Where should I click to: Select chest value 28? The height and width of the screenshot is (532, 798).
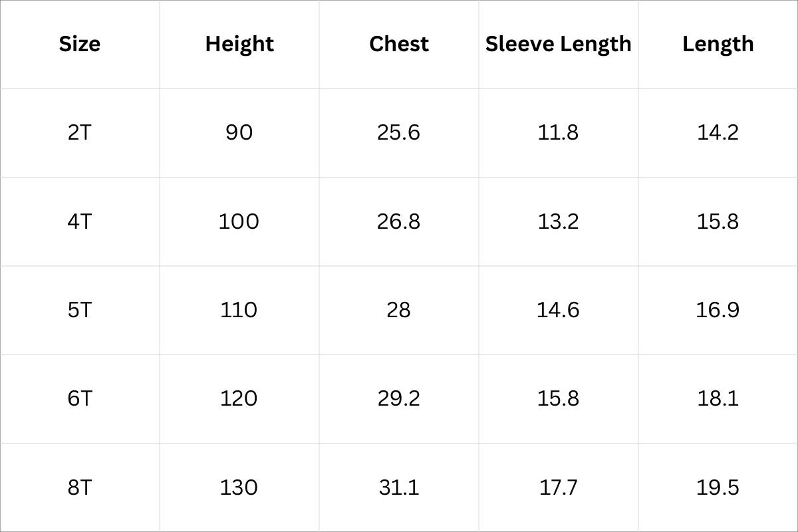399,310
